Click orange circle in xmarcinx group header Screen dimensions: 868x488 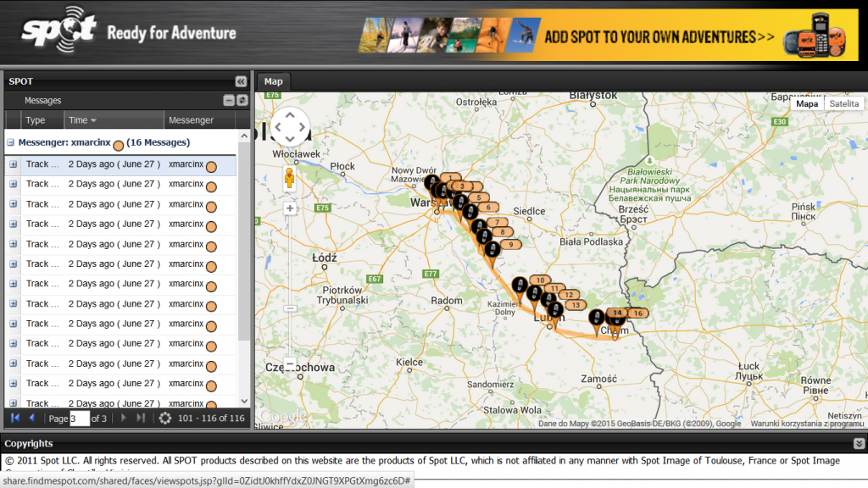[x=118, y=146]
